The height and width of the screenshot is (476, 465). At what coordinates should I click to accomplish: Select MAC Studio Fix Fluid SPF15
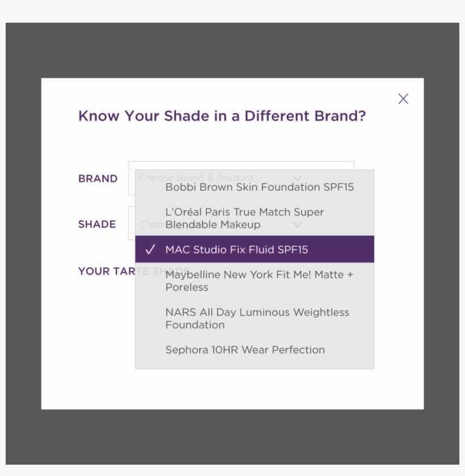(255, 249)
